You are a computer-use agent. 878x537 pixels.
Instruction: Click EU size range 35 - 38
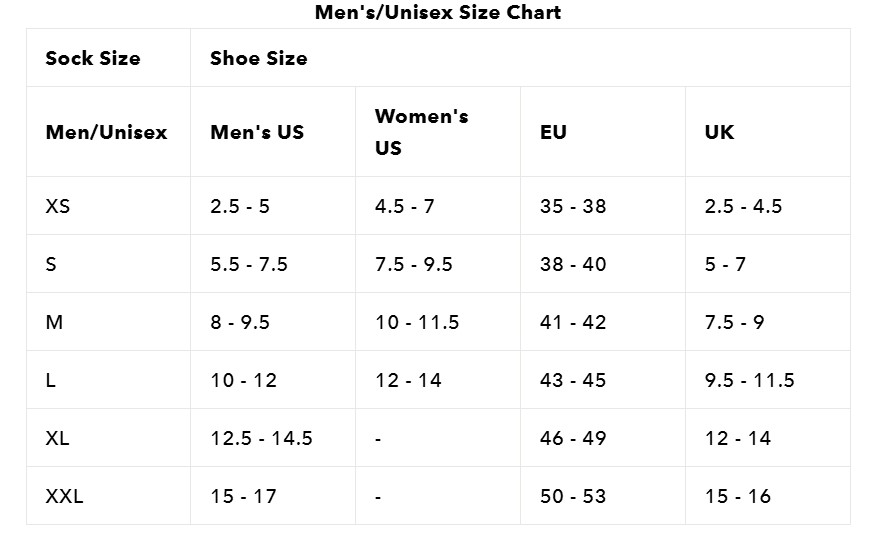click(573, 206)
